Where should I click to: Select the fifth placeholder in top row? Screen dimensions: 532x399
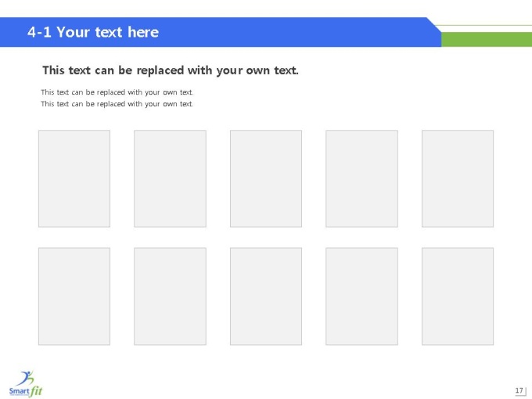(x=458, y=178)
